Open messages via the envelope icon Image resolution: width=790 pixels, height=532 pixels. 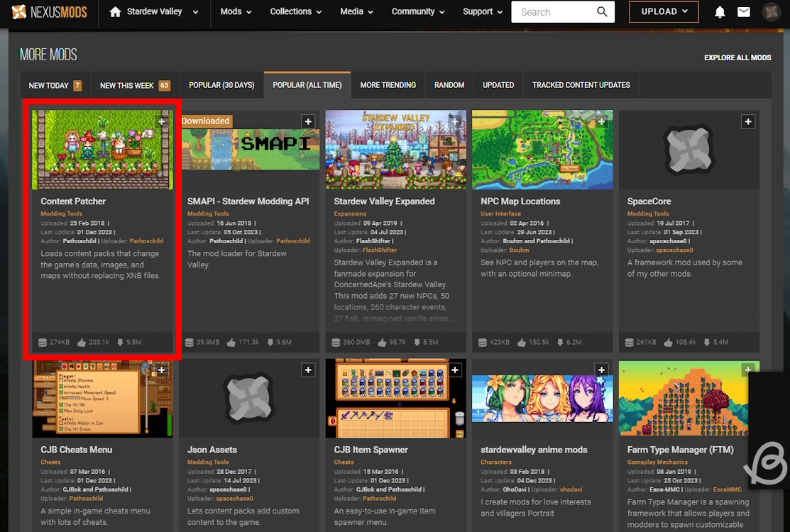pyautogui.click(x=744, y=12)
